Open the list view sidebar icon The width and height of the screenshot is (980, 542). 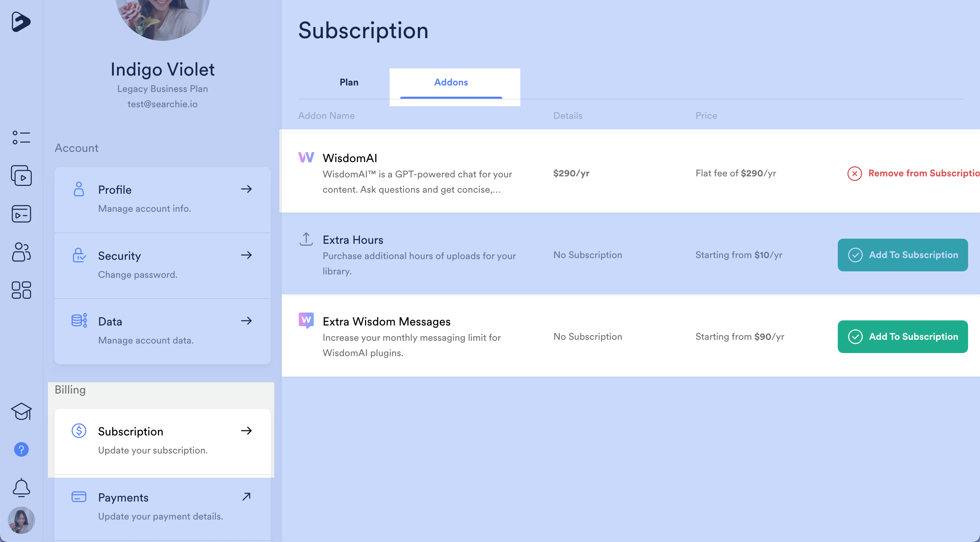(x=21, y=138)
